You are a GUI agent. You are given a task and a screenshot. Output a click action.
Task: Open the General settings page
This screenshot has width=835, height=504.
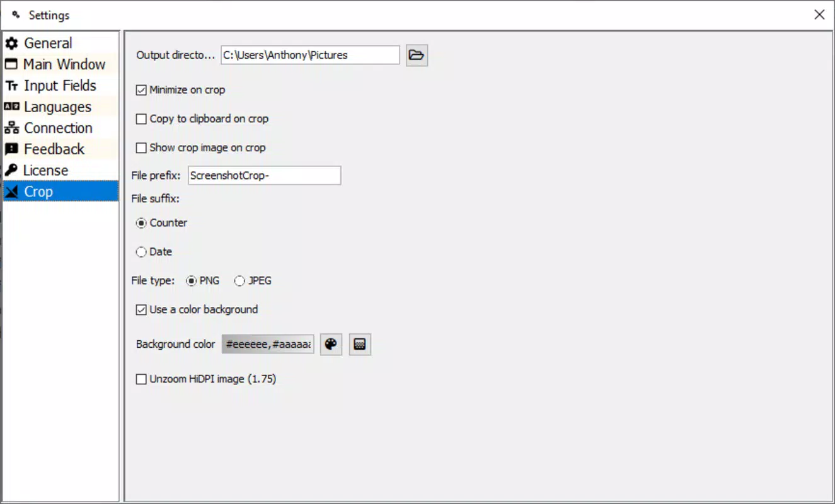[60, 43]
